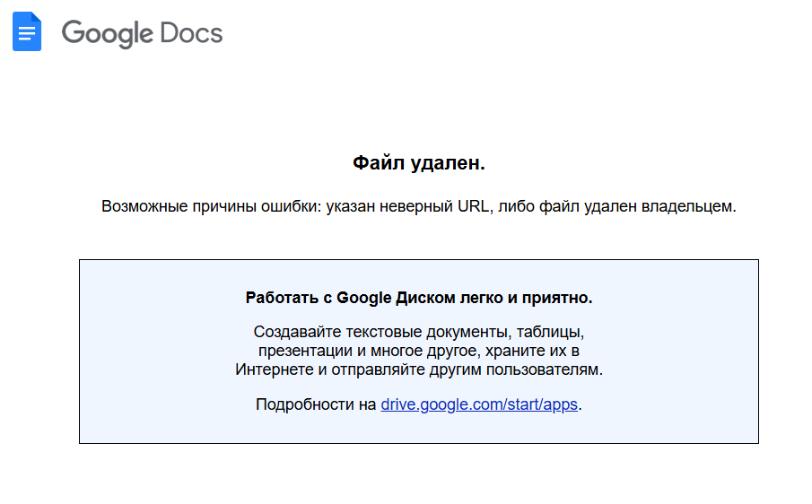Select the "Возможные причины ошибки:" text
The width and height of the screenshot is (812, 504).
[211, 206]
